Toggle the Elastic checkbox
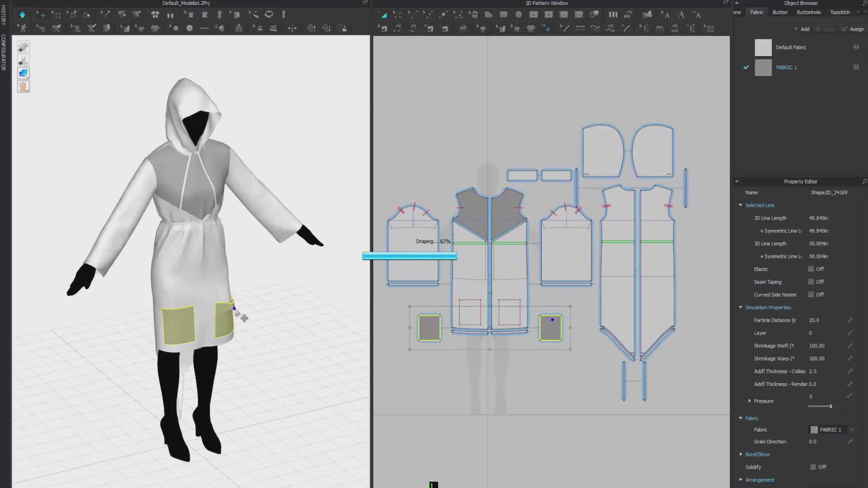 pos(811,269)
